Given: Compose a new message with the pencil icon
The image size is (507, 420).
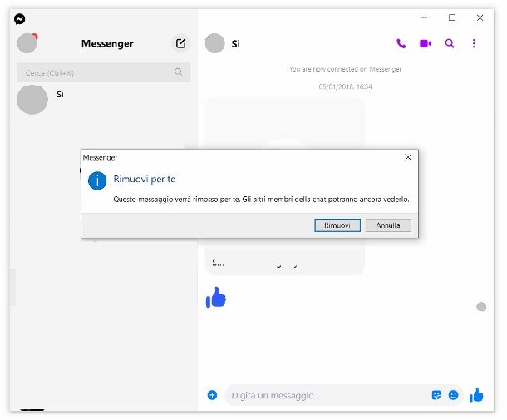Looking at the screenshot, I should coord(180,43).
